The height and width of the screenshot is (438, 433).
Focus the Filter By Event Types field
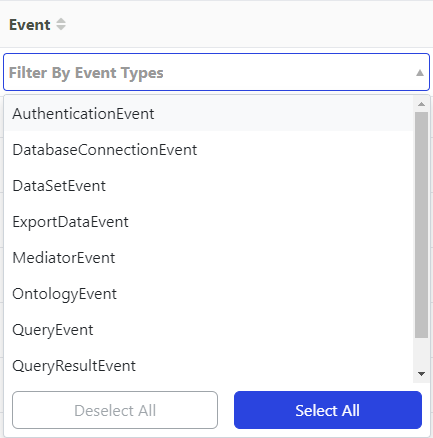pos(216,72)
